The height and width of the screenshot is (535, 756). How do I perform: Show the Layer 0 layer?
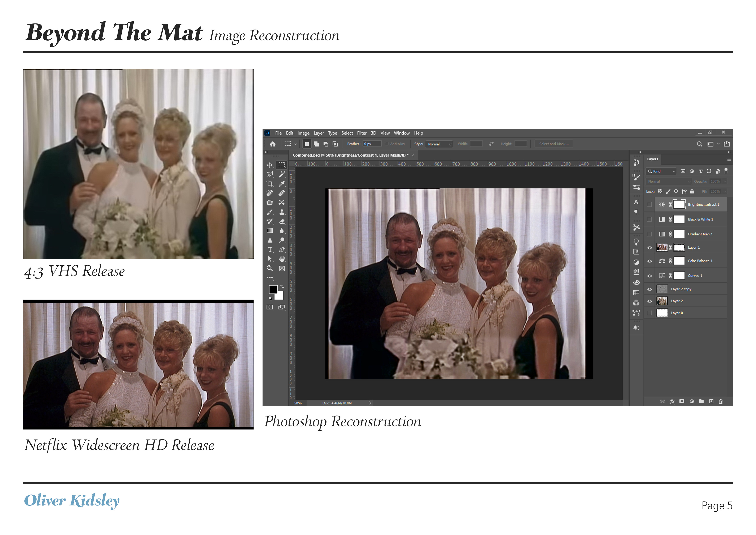649,313
